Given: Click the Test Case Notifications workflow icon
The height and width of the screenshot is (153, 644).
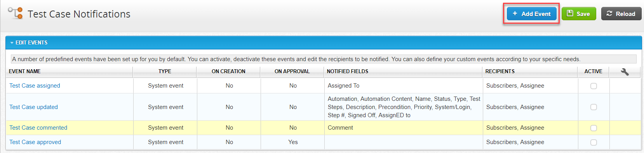Looking at the screenshot, I should pyautogui.click(x=16, y=13).
